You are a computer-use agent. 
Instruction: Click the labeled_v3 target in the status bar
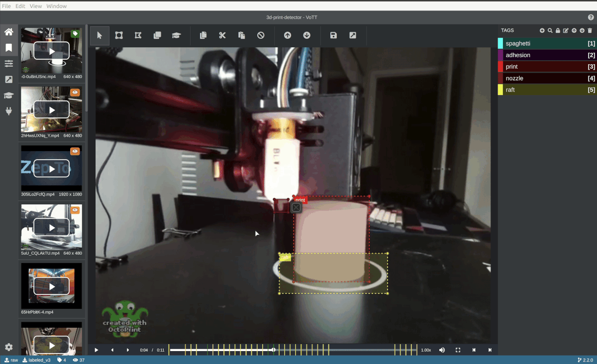[36, 360]
